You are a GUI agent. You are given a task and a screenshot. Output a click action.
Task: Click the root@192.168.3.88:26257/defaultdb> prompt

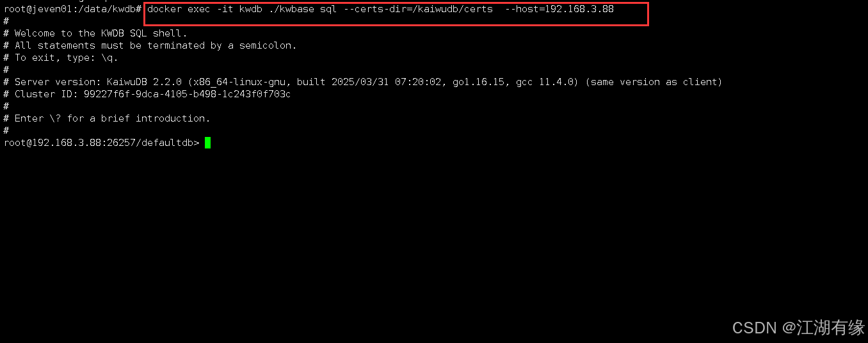point(102,143)
